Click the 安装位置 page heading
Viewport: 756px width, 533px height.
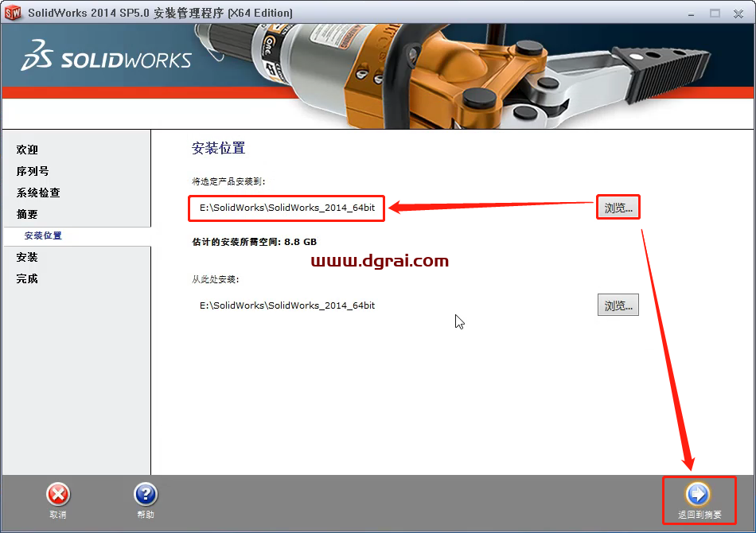tap(218, 148)
